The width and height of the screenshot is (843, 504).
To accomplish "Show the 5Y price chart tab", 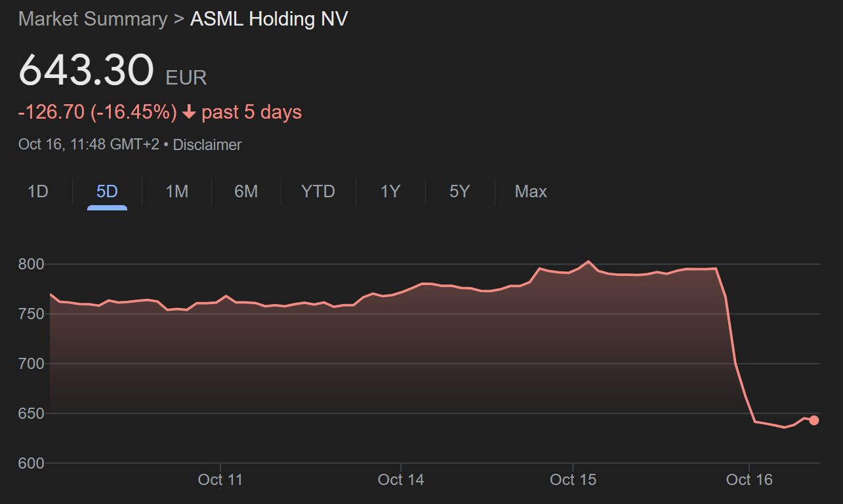I will [x=460, y=191].
